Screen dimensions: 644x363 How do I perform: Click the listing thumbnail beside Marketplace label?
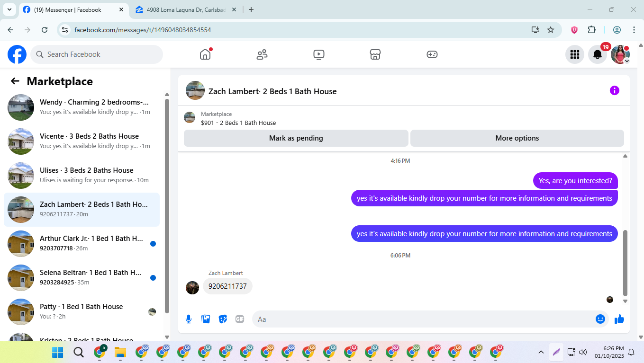tap(190, 117)
